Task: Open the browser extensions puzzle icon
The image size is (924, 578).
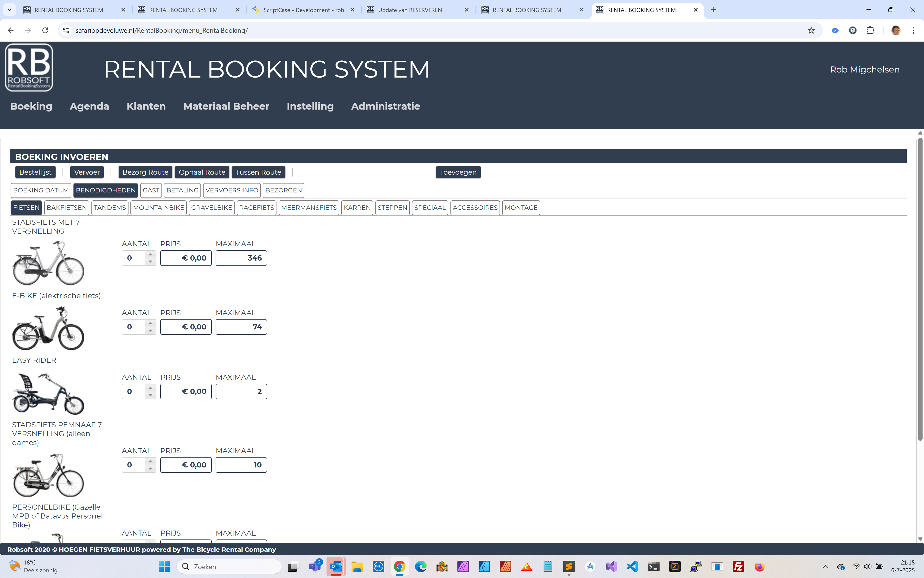Action: [870, 30]
